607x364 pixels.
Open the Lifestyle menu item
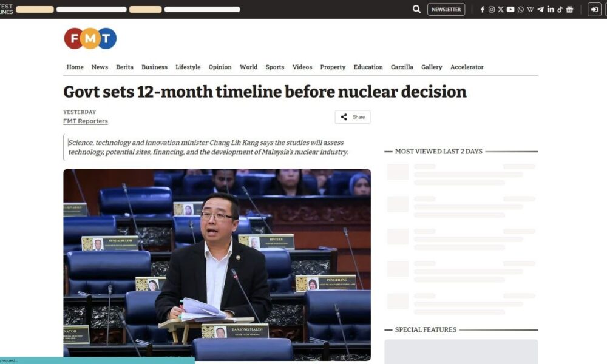188,67
